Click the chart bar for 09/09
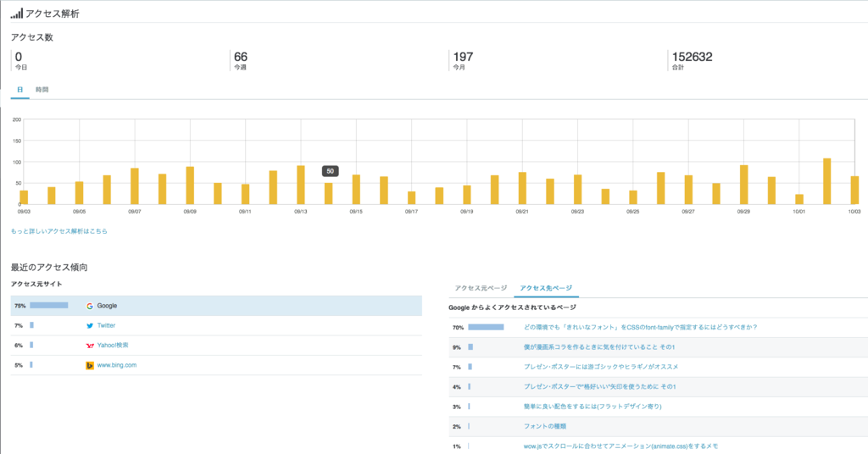 (x=190, y=185)
